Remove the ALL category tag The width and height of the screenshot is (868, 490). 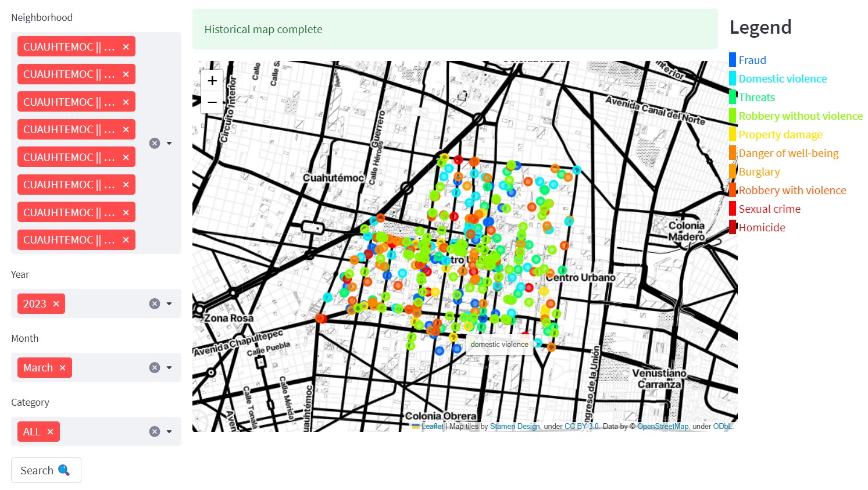pyautogui.click(x=51, y=432)
